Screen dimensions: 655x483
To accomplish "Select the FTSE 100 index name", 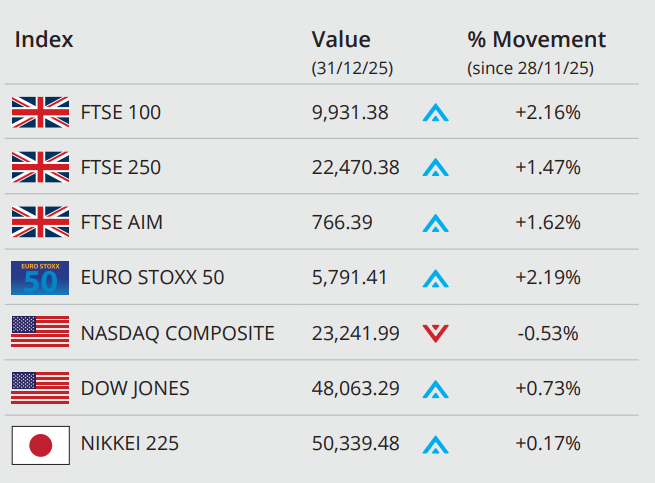I will (121, 113).
